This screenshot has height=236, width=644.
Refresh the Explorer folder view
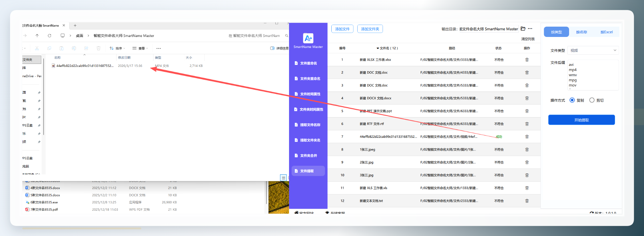[49, 36]
